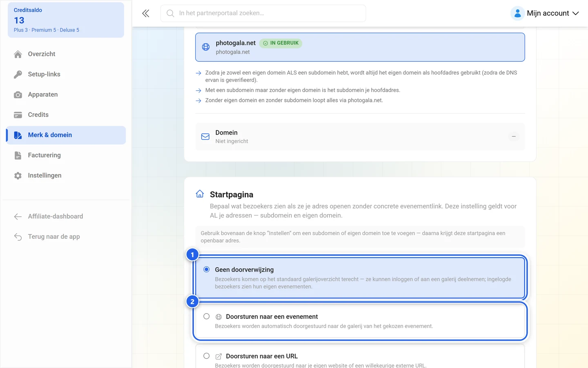This screenshot has width=588, height=368.
Task: Collapse the sidebar with the double-chevron icon
Action: click(146, 13)
